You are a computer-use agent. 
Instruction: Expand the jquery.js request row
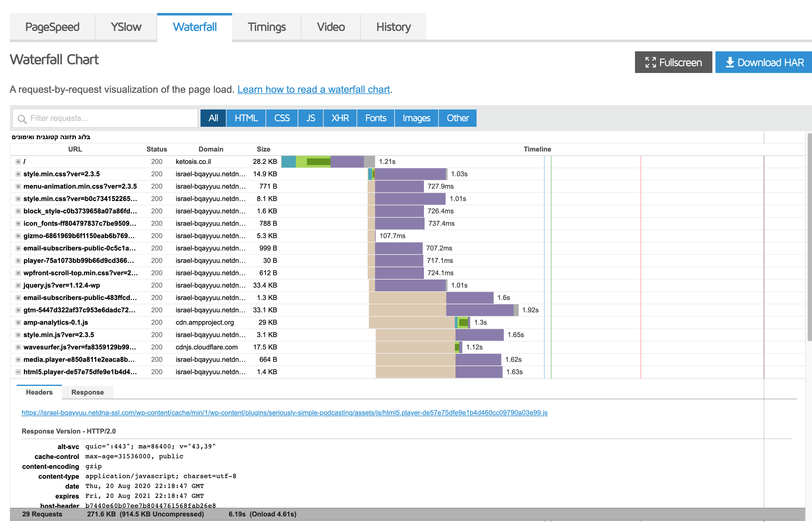[18, 285]
